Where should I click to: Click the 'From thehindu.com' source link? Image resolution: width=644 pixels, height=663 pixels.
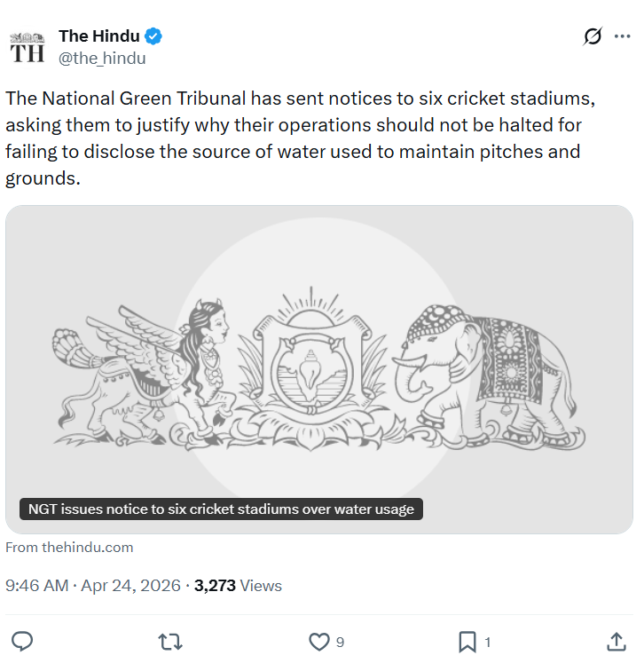69,548
